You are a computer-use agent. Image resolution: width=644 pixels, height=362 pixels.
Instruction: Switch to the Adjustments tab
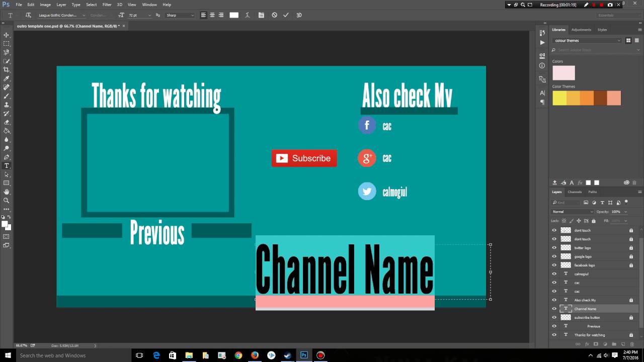[x=581, y=30]
